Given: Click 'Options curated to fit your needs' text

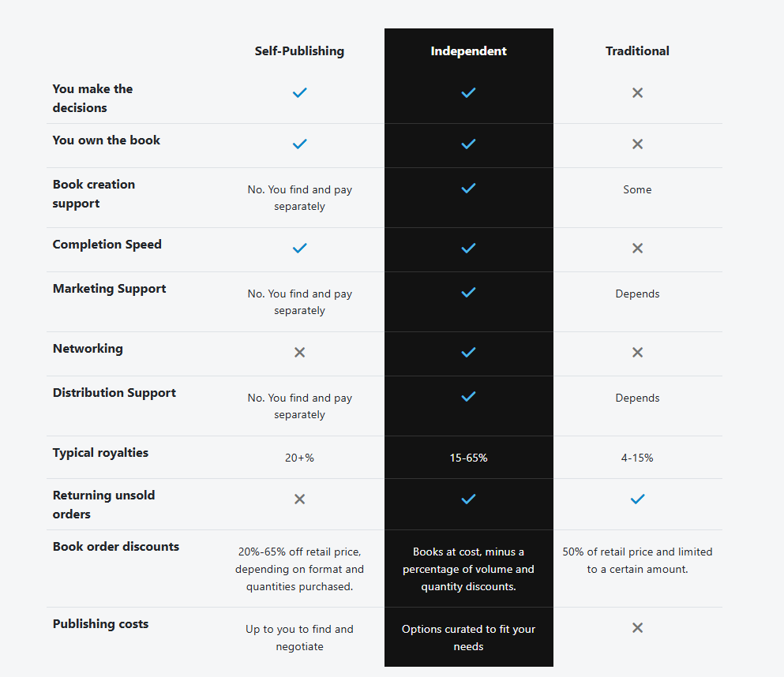Looking at the screenshot, I should (x=468, y=638).
